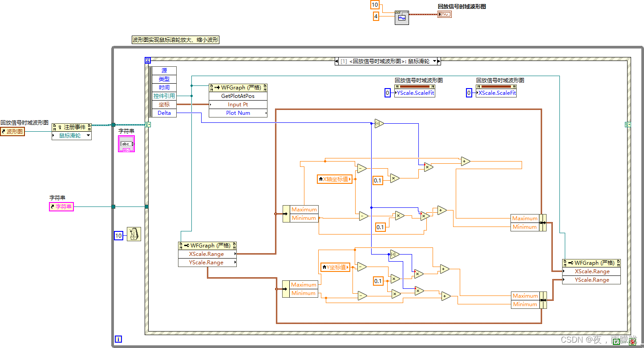
Task: Click the Input Pt parameter
Action: click(x=238, y=105)
